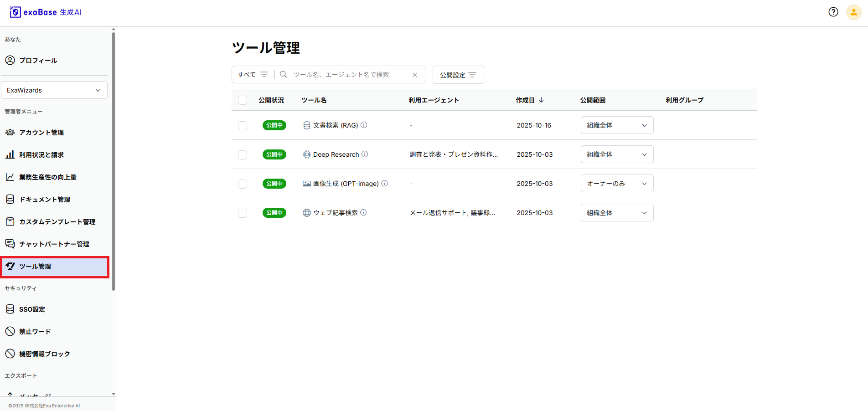Check the ウェブ記事検索 row checkbox
Viewport: 868px width, 411px height.
(243, 213)
